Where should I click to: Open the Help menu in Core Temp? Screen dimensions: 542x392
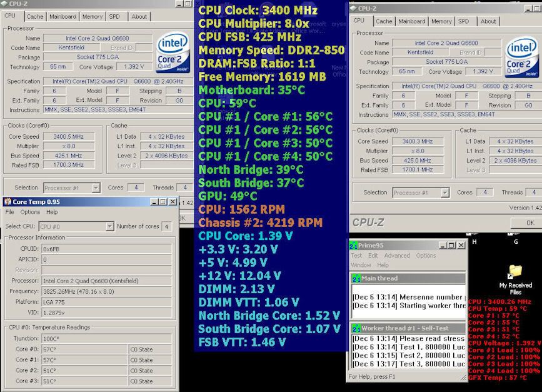(52, 212)
